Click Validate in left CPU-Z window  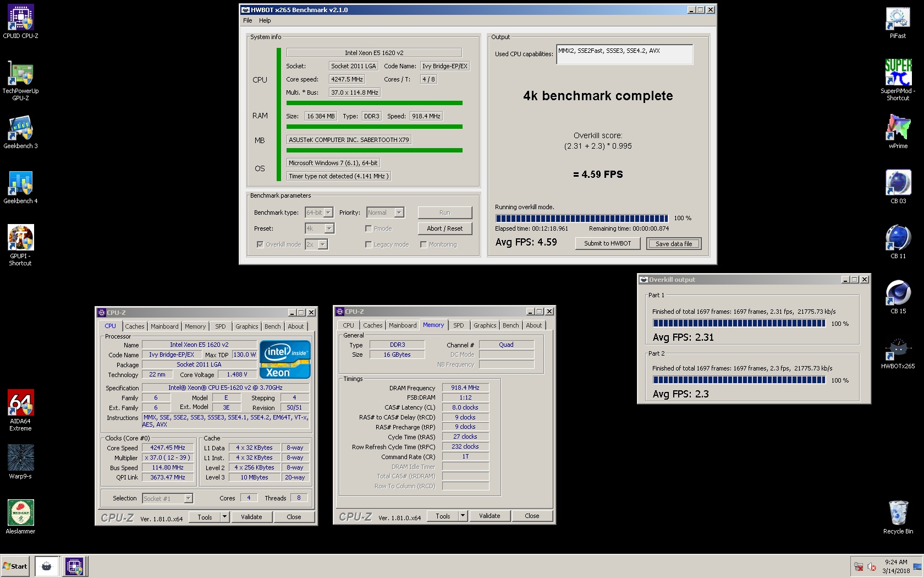pos(251,517)
